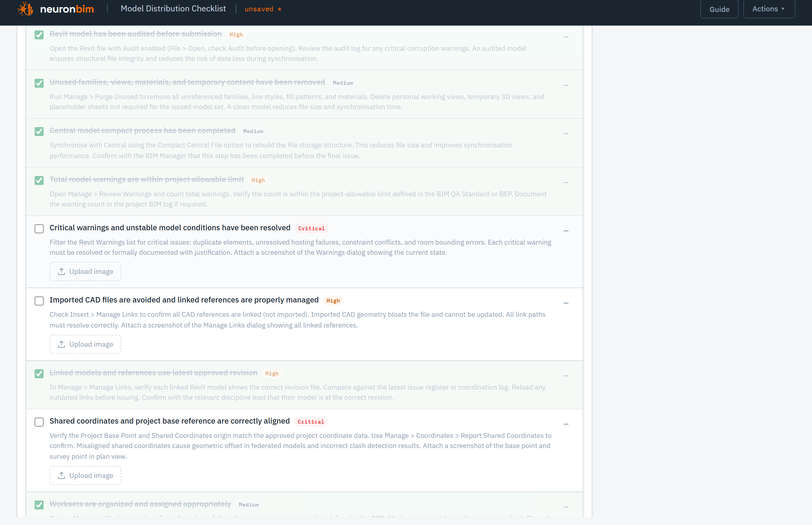Uncheck 'Total model warnings' checkbox
This screenshot has height=525, width=812.
tap(39, 180)
